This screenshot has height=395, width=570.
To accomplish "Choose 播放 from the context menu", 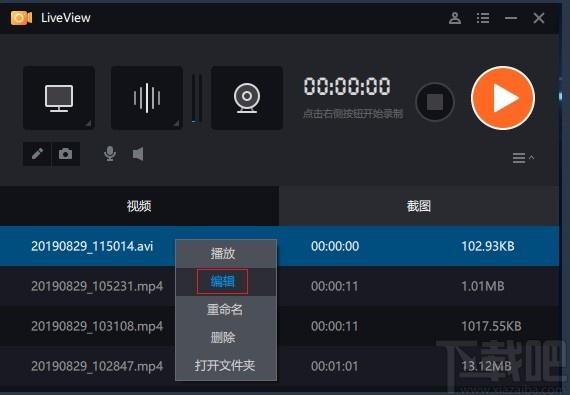I will tap(226, 254).
